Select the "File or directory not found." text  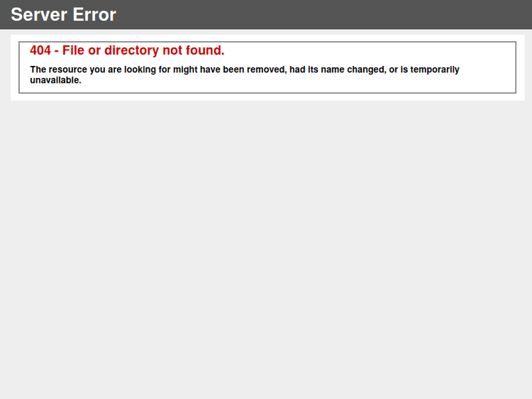(143, 50)
